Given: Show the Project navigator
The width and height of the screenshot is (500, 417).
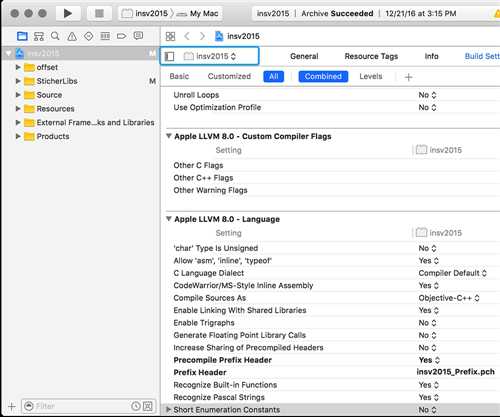Looking at the screenshot, I should (x=22, y=36).
